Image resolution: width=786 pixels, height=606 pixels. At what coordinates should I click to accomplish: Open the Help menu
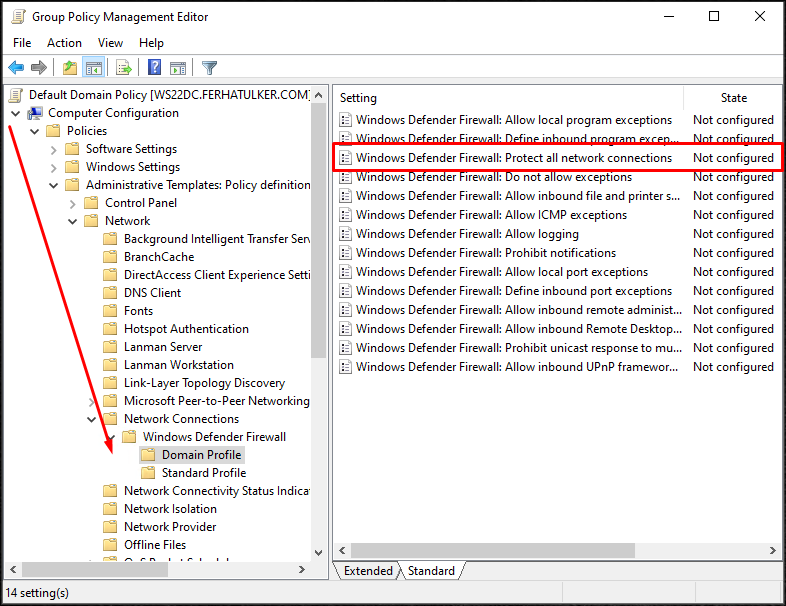pos(151,43)
